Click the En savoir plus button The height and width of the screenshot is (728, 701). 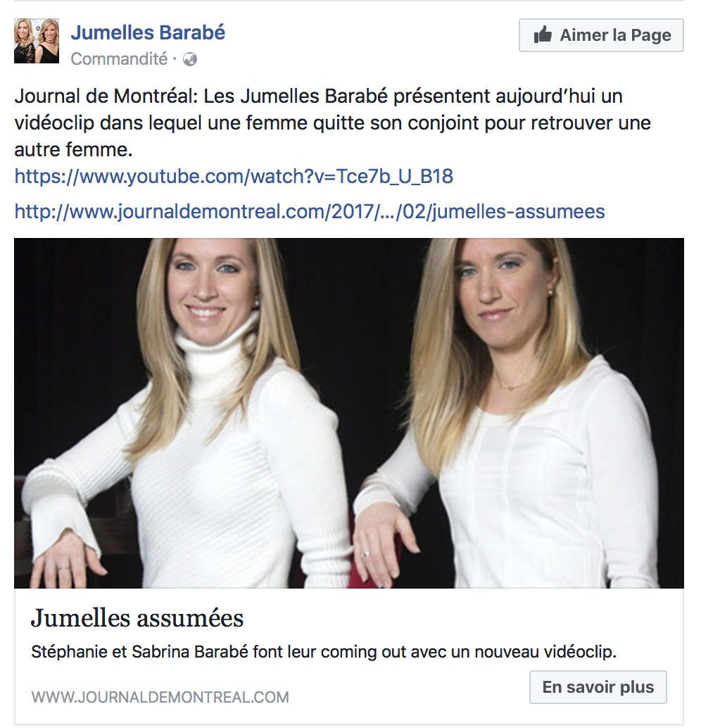coord(598,687)
